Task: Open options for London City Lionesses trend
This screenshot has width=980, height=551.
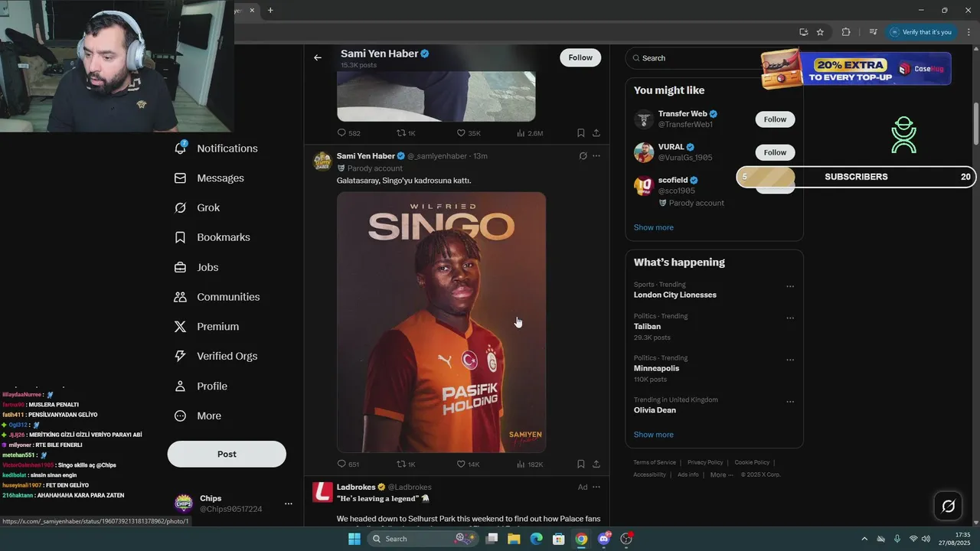Action: point(790,287)
